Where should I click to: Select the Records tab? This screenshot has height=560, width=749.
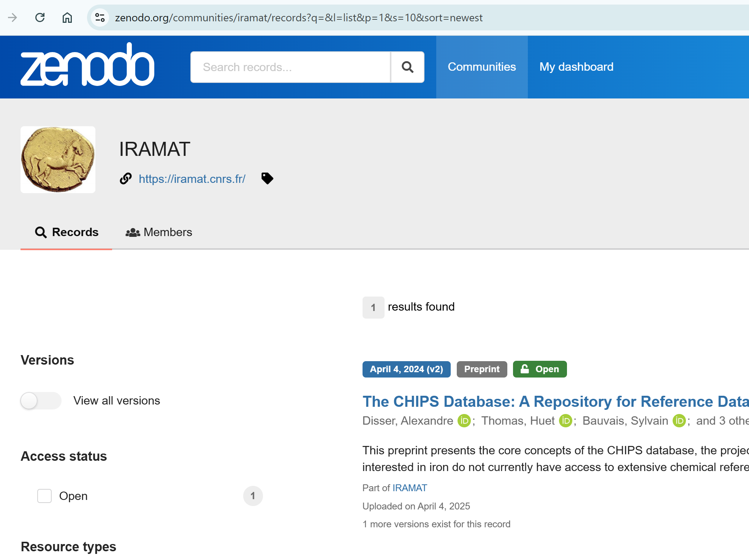tap(67, 232)
